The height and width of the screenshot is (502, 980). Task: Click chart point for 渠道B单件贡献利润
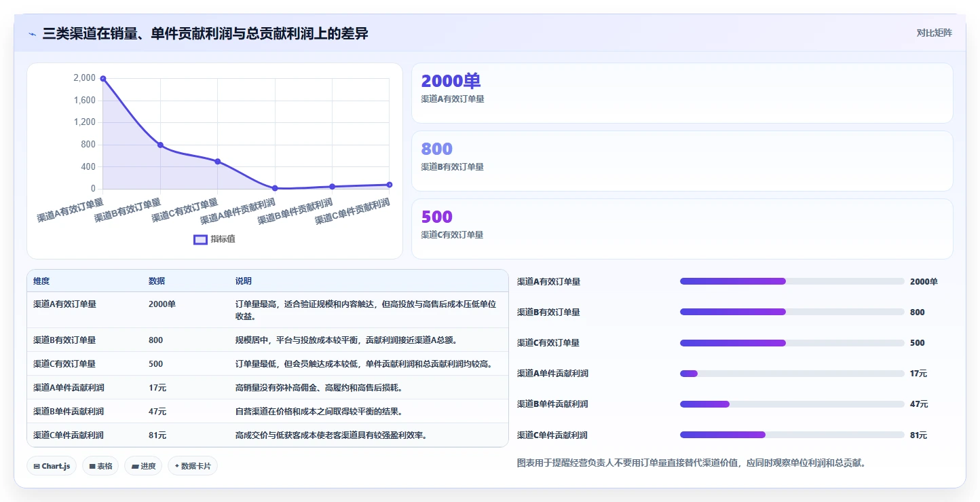(332, 186)
